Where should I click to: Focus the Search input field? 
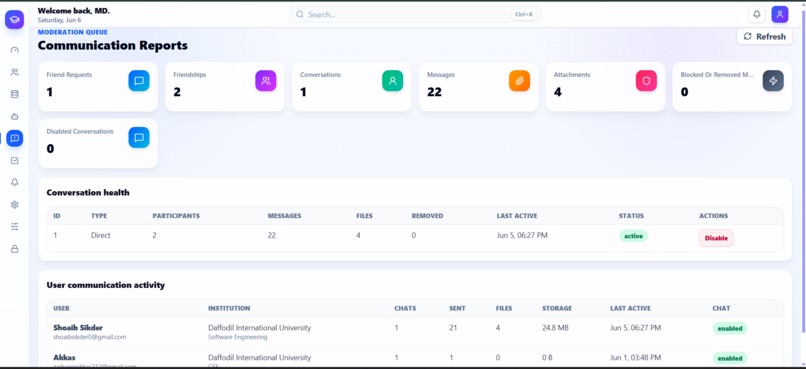click(415, 14)
